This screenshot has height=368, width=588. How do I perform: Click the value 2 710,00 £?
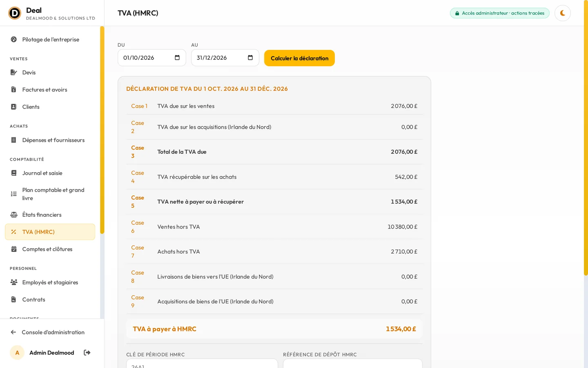404,251
